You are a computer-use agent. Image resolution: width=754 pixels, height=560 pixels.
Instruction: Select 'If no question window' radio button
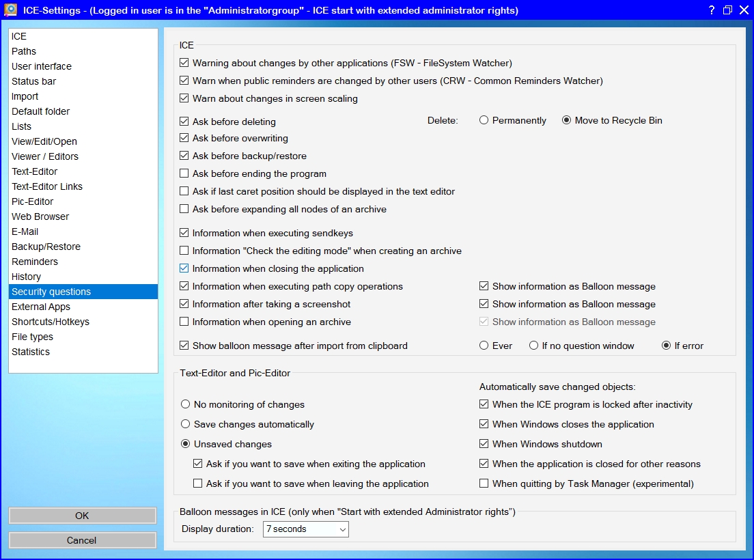[534, 346]
